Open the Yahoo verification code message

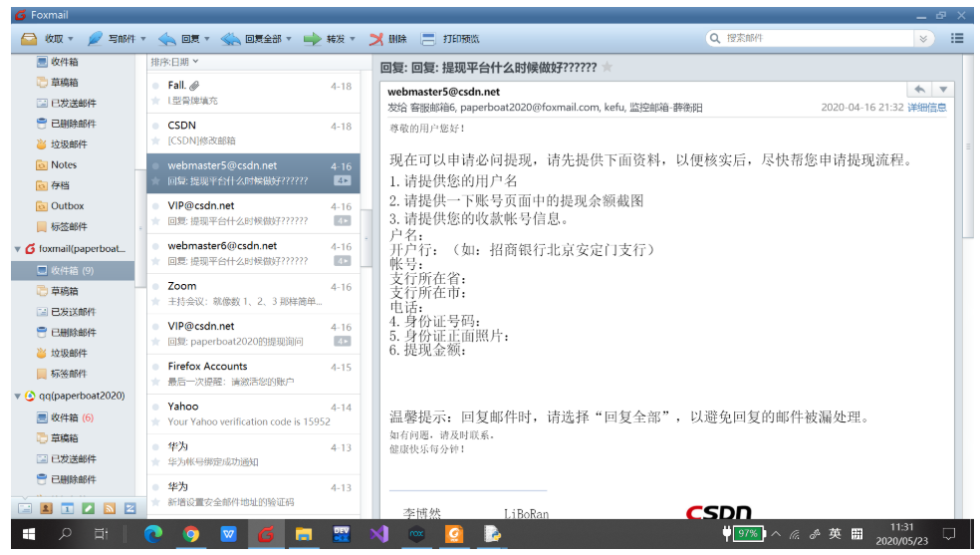253,414
